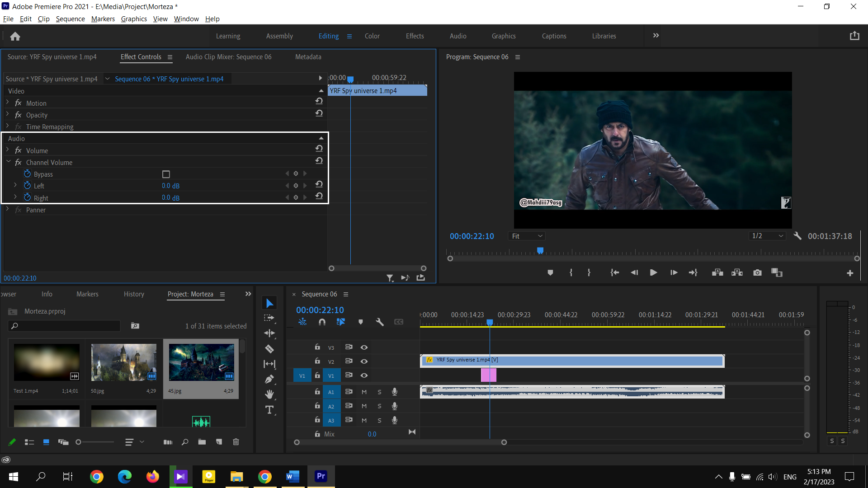The height and width of the screenshot is (488, 868).
Task: Click the Program monitor playhead
Action: pos(540,251)
